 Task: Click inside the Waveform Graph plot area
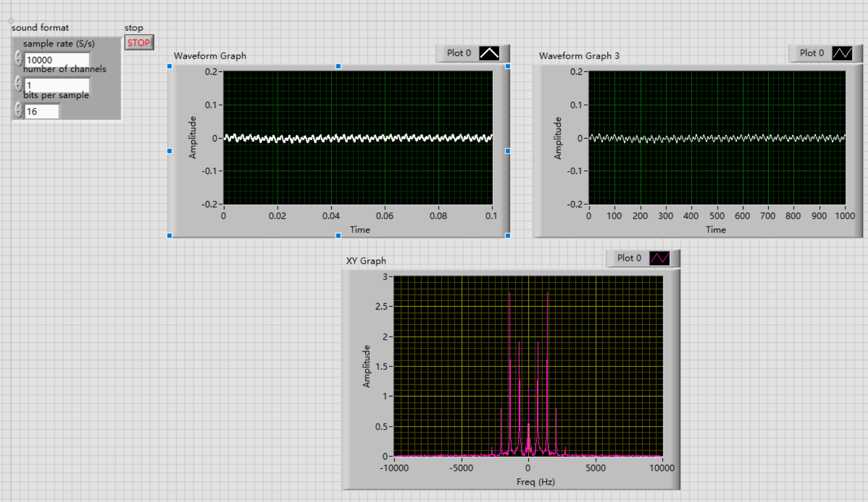click(358, 136)
